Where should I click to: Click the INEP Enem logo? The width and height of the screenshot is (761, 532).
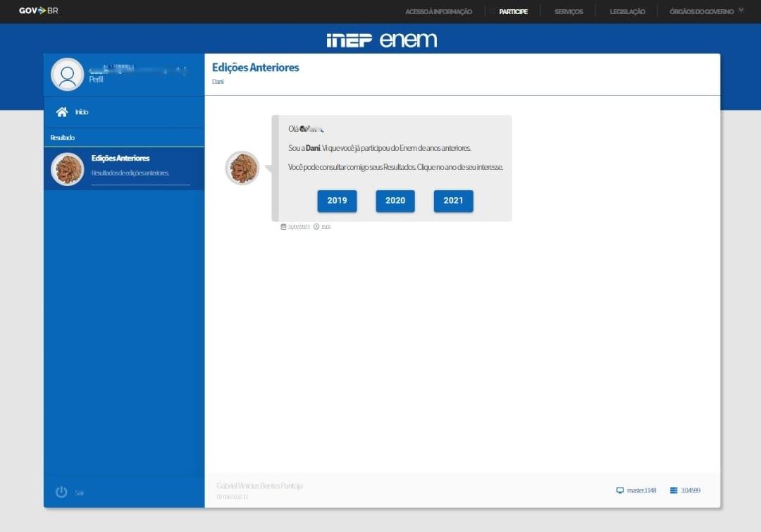click(x=381, y=40)
